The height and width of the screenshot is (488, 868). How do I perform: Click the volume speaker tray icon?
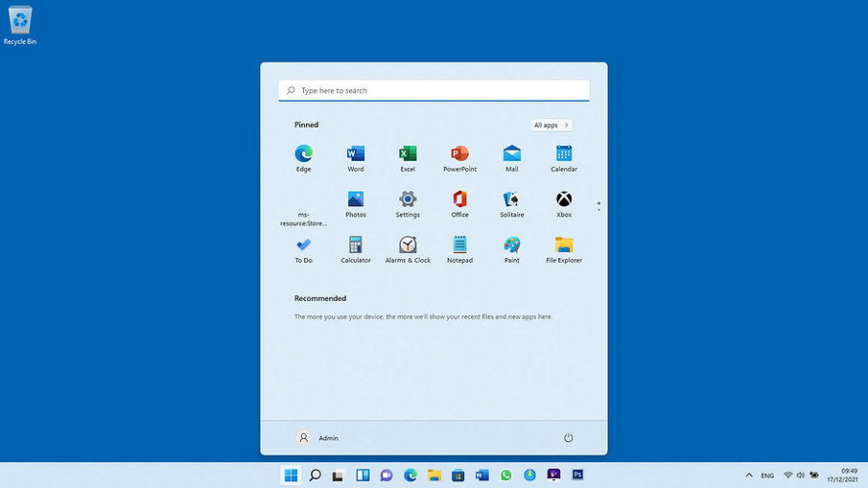[801, 475]
